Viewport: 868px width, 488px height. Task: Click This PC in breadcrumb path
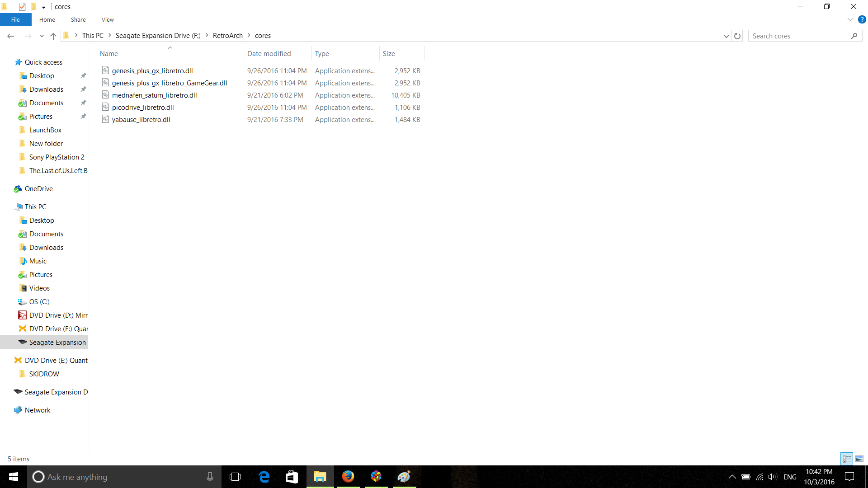click(x=93, y=35)
